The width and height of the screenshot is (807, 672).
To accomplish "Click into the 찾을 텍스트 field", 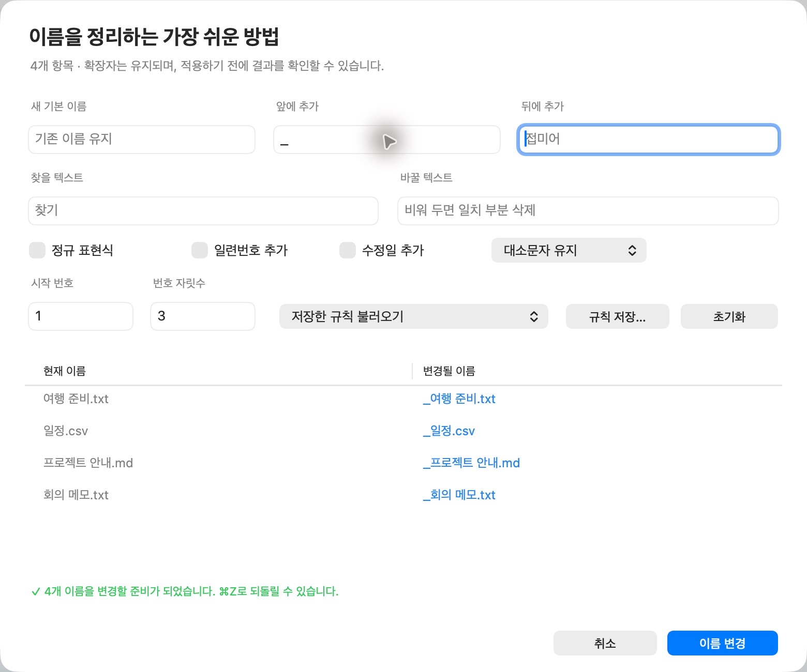I will pos(203,211).
